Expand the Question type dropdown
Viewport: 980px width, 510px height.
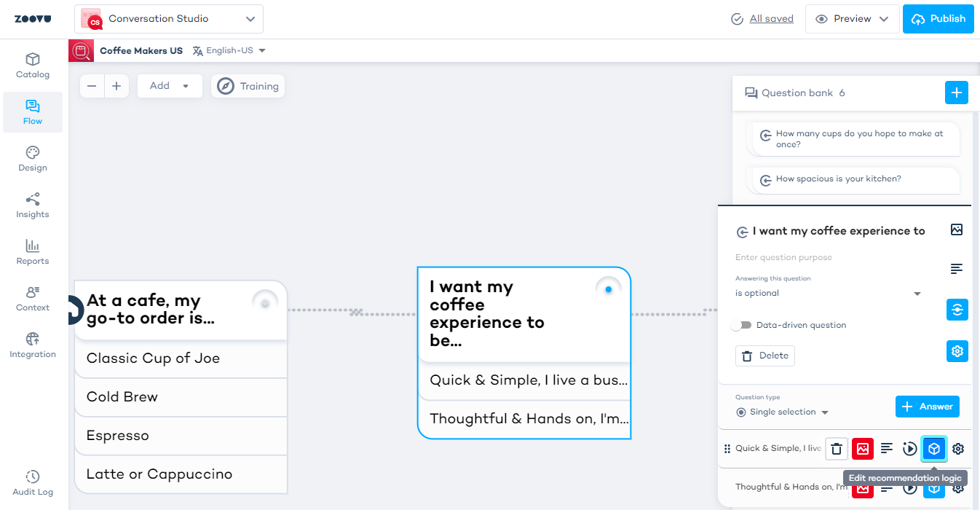824,412
